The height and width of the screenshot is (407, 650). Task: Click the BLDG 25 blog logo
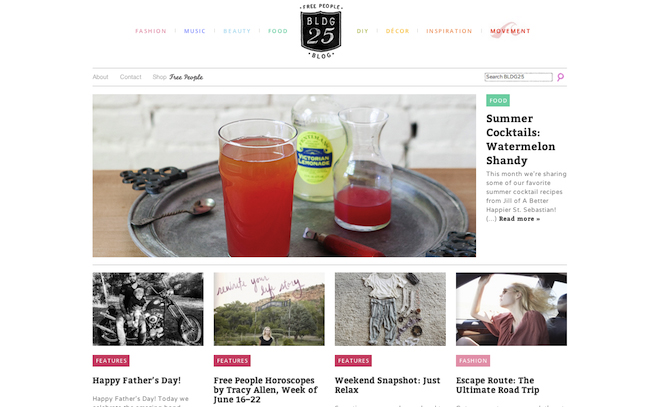(x=321, y=29)
